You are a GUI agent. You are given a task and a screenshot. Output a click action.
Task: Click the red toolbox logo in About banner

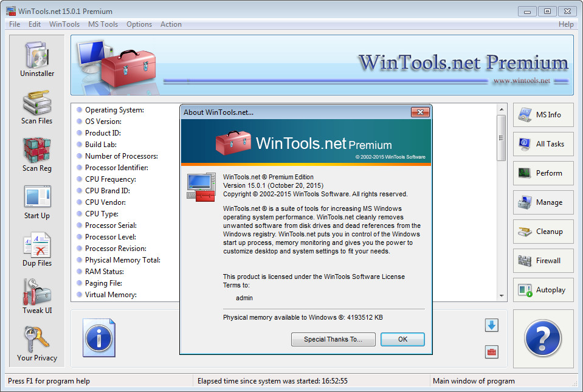(x=233, y=142)
